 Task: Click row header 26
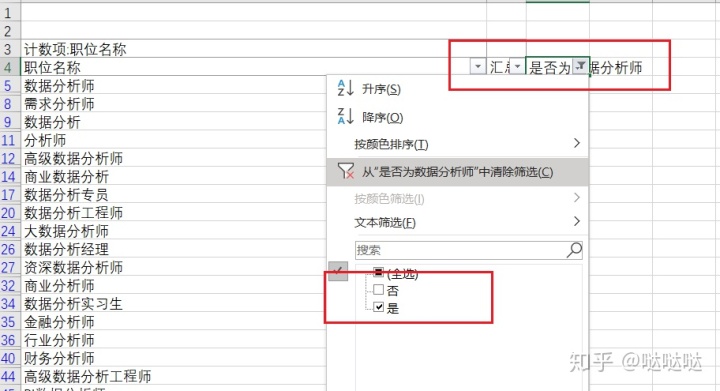[x=10, y=249]
